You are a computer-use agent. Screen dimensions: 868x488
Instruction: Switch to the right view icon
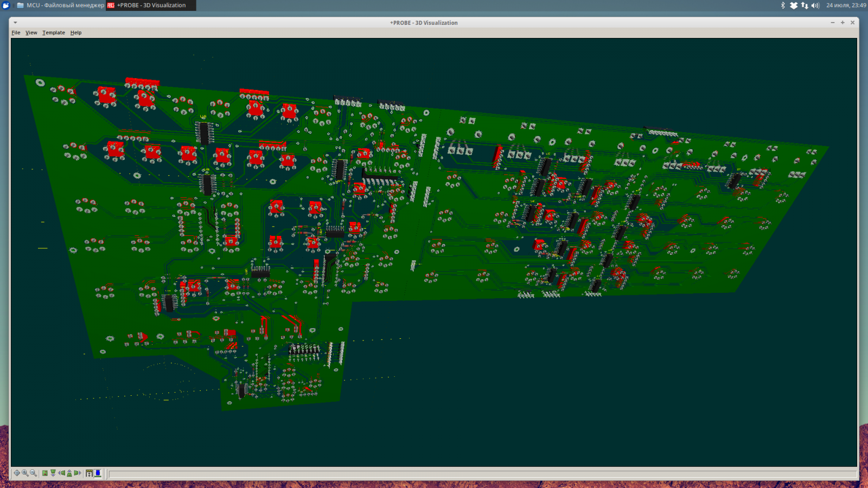click(78, 473)
